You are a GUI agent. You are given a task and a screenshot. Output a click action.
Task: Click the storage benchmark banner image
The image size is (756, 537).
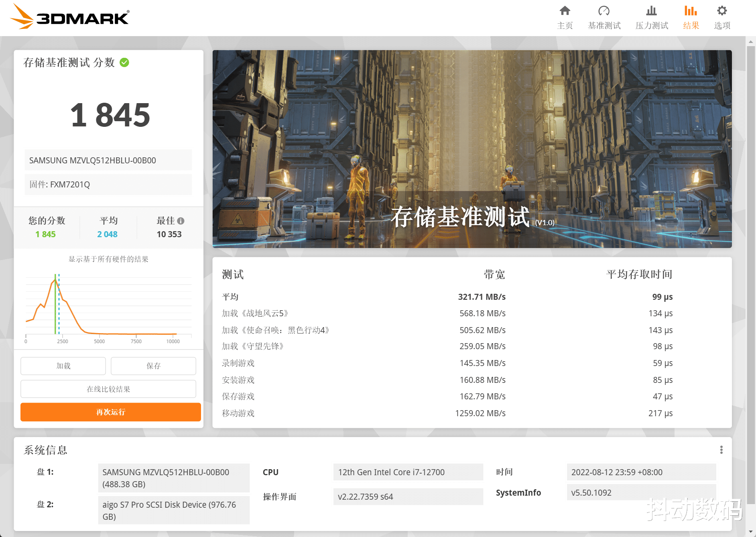coord(472,149)
